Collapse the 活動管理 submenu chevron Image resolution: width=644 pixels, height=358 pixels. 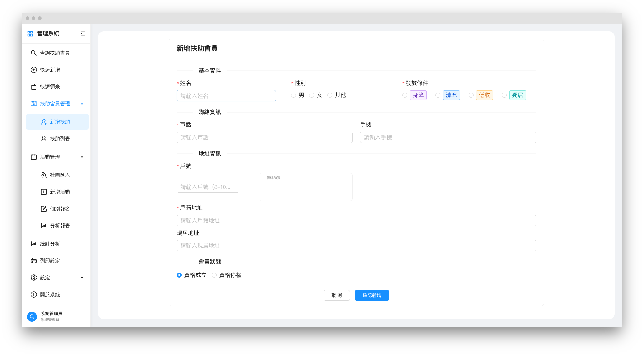[82, 157]
